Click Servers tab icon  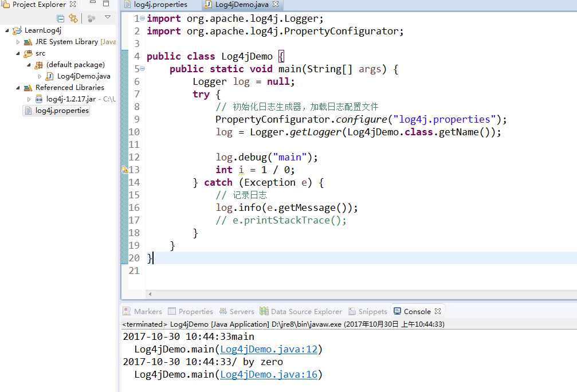(x=223, y=311)
